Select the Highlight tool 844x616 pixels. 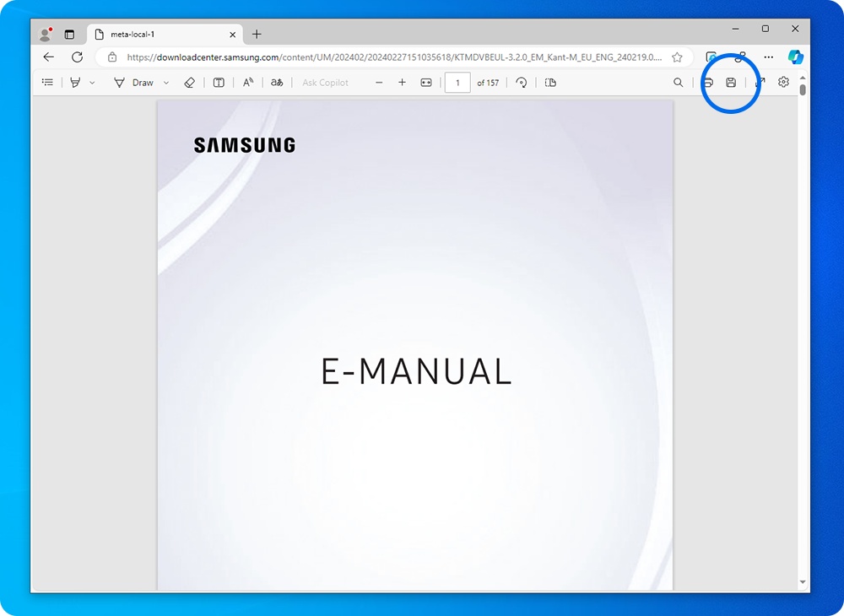click(75, 82)
